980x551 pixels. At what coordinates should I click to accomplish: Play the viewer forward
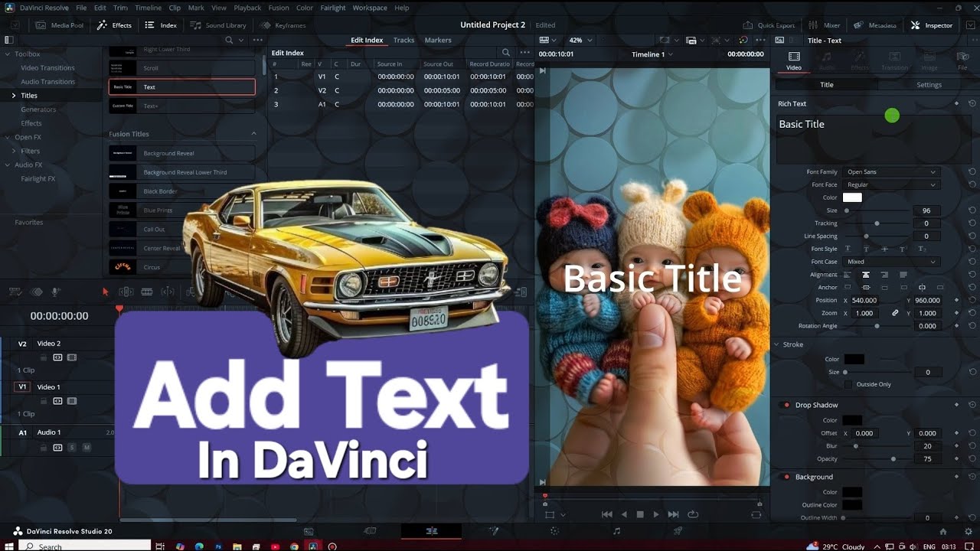point(656,514)
